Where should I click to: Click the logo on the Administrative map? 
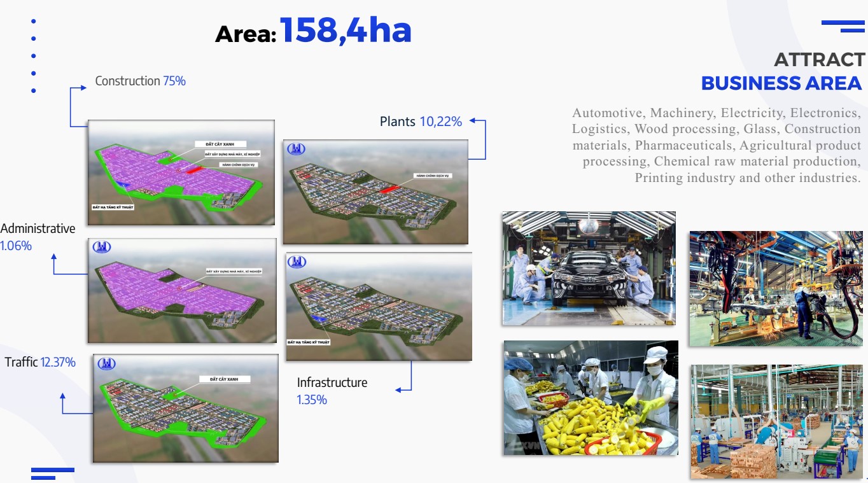[x=102, y=246]
